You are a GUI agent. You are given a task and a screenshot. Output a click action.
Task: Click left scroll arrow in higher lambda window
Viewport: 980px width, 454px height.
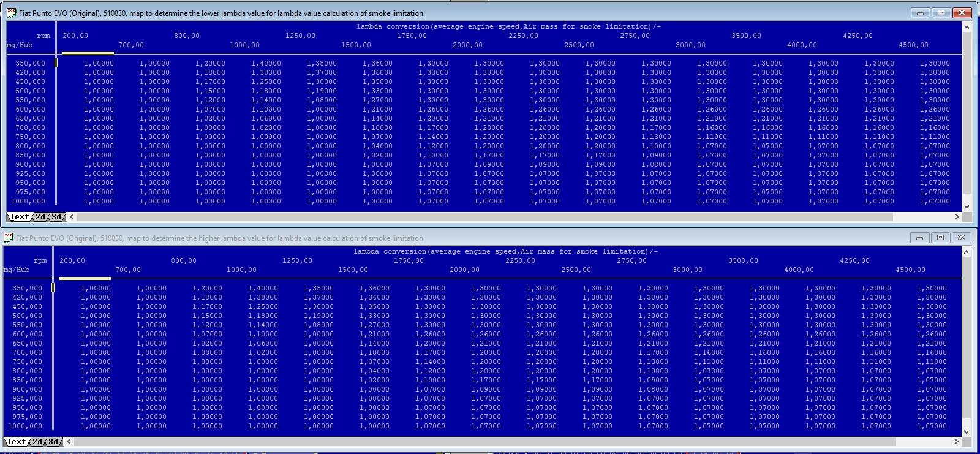69,441
